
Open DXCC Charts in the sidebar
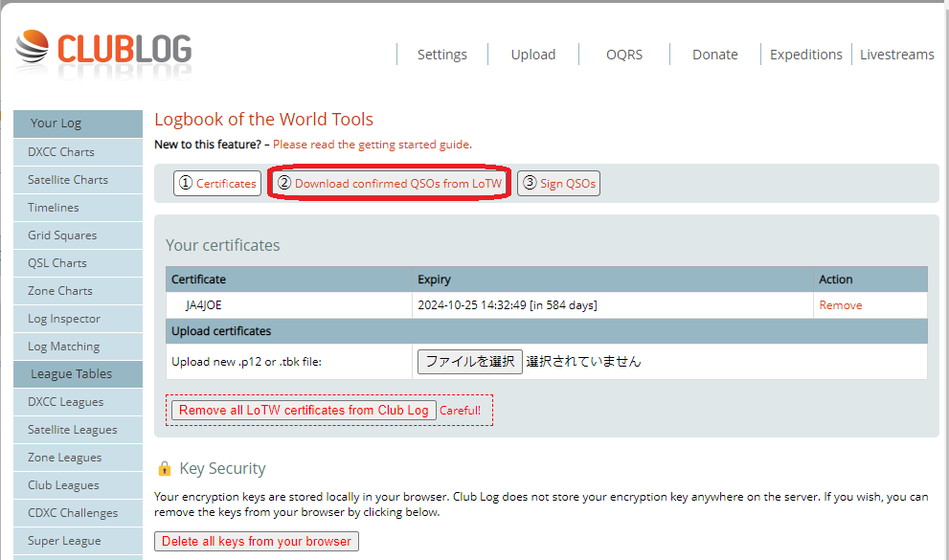point(79,152)
